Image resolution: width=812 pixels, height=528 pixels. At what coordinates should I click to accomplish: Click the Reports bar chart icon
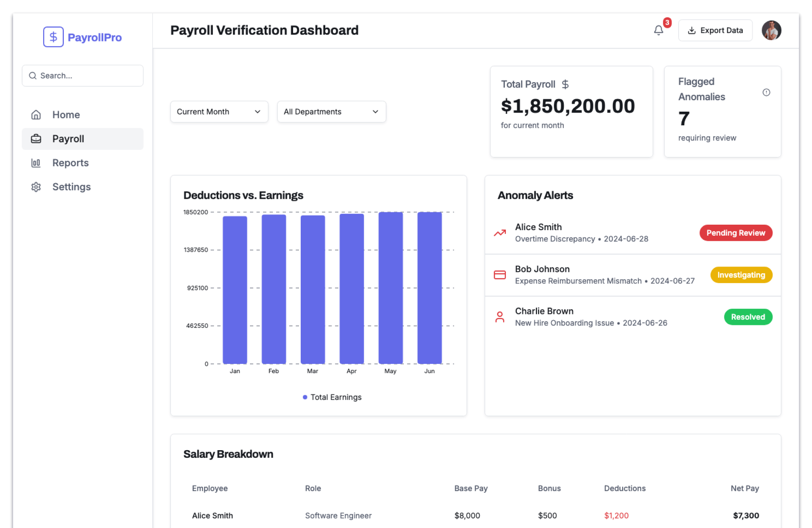pyautogui.click(x=36, y=163)
